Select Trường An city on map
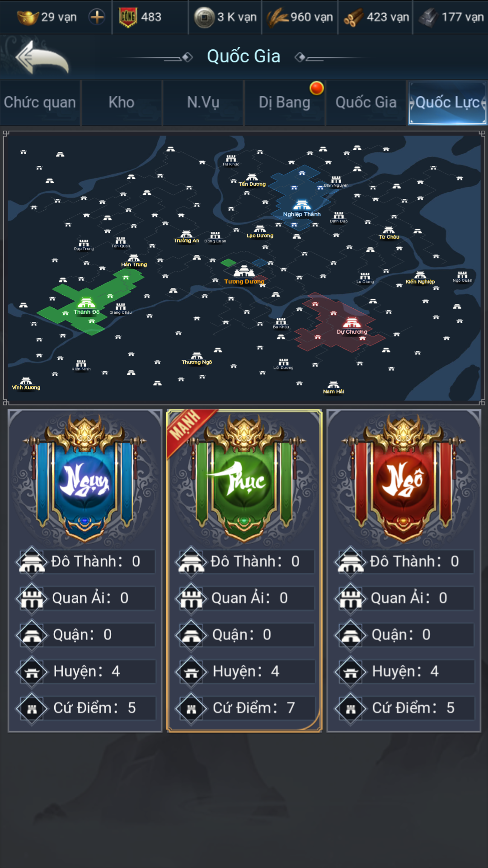Screen dimensions: 488x868 tap(186, 237)
